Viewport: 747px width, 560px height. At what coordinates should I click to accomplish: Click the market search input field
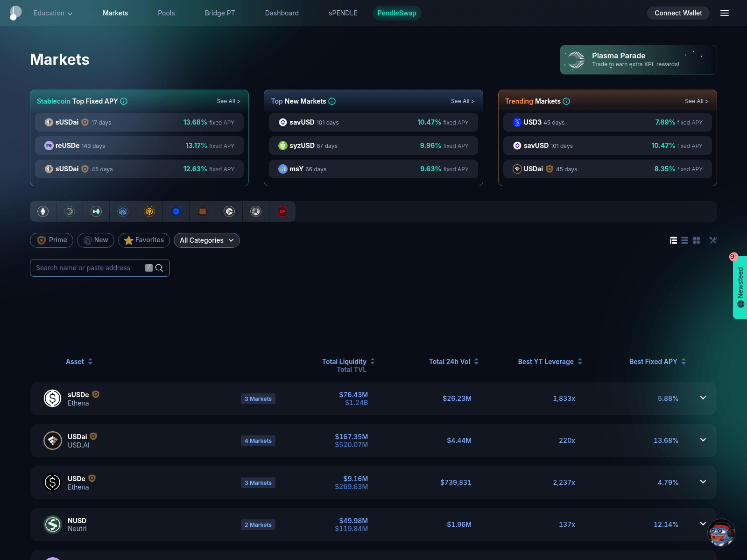click(89, 267)
